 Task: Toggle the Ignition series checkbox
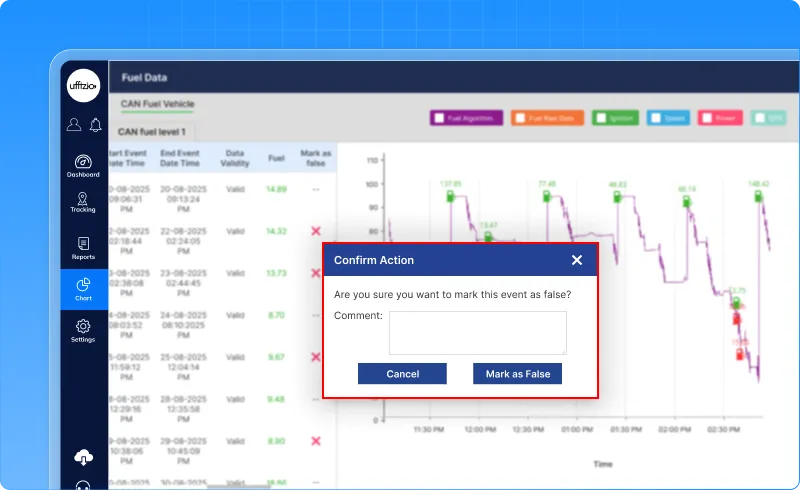[x=600, y=118]
